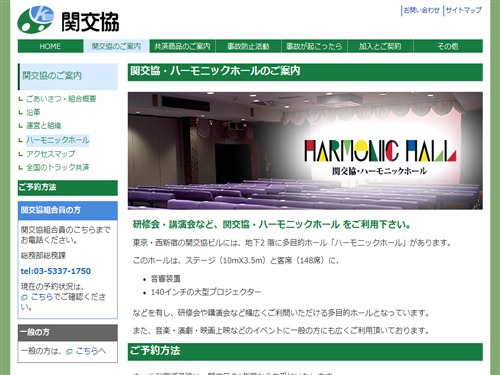The height and width of the screenshot is (375, 500).
Task: Click the tel:03-5337-1750 phone link
Action: [56, 271]
